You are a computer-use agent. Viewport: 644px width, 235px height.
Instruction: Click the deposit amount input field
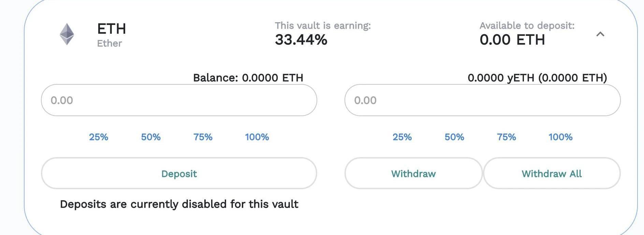179,100
